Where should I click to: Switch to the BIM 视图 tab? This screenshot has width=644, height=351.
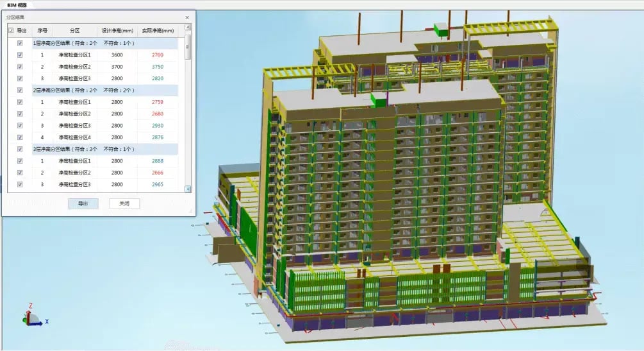coord(17,4)
